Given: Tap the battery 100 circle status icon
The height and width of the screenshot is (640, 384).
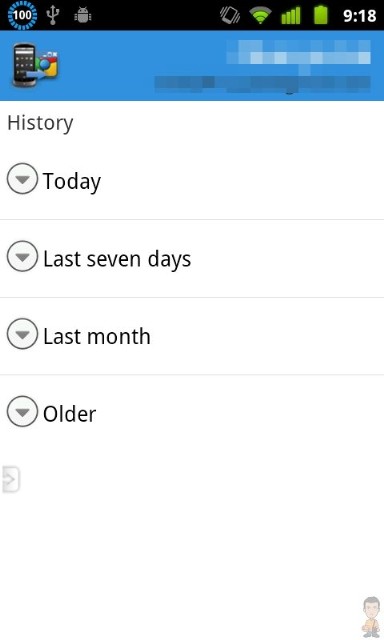Looking at the screenshot, I should click(x=22, y=15).
